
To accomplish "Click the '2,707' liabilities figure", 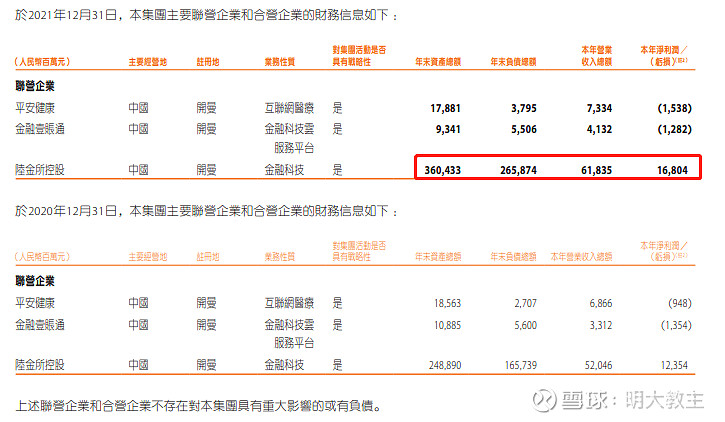I will click(x=525, y=303).
